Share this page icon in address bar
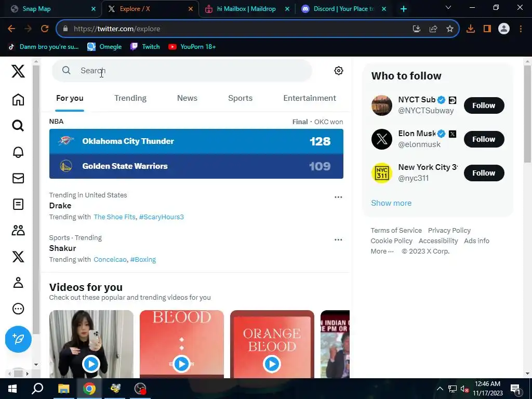Viewport: 532px width, 399px height. click(433, 29)
